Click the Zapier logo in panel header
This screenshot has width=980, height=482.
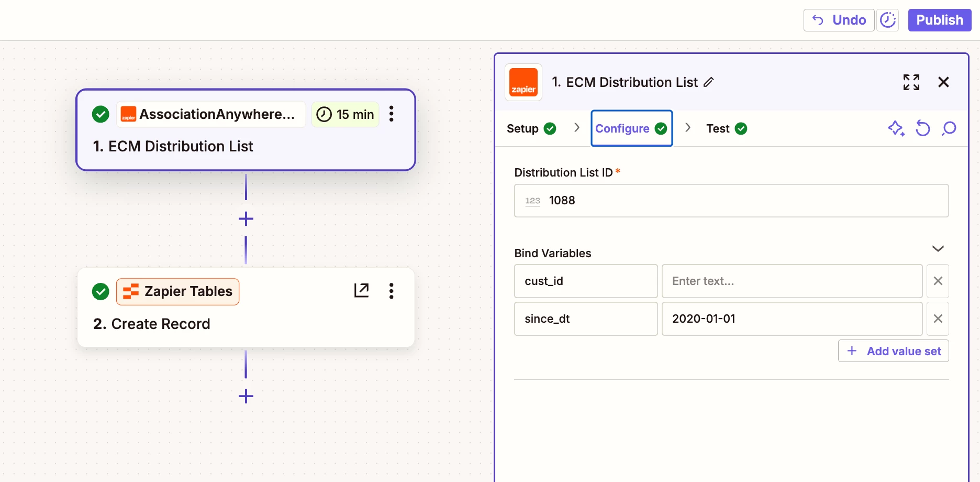point(524,82)
